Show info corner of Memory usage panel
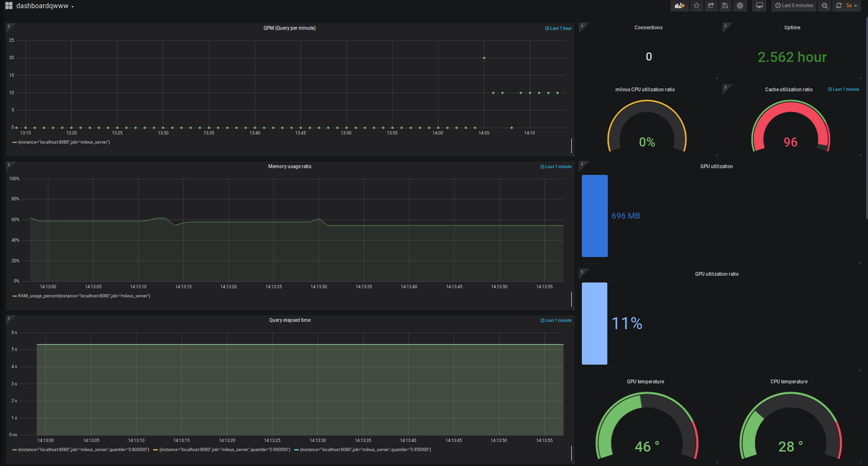 [x=9, y=165]
